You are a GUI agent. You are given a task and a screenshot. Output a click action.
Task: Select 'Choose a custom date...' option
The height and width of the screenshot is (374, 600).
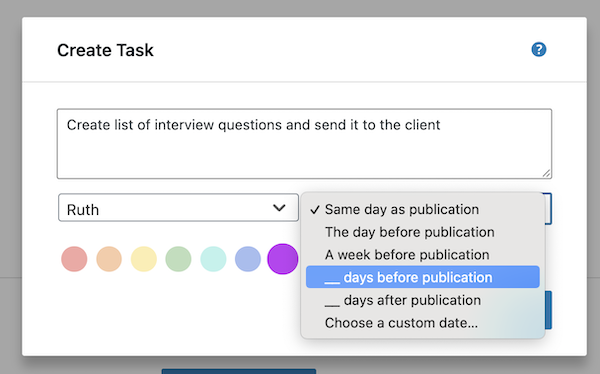coord(423,323)
